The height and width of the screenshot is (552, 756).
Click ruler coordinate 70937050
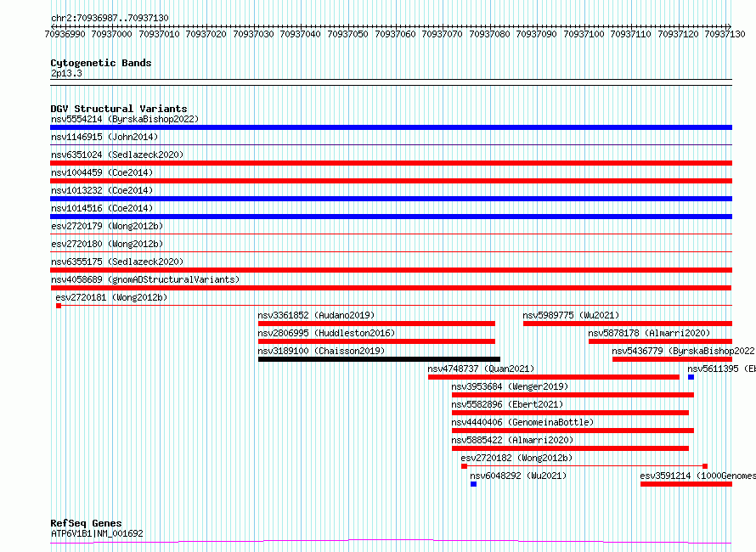click(x=347, y=34)
